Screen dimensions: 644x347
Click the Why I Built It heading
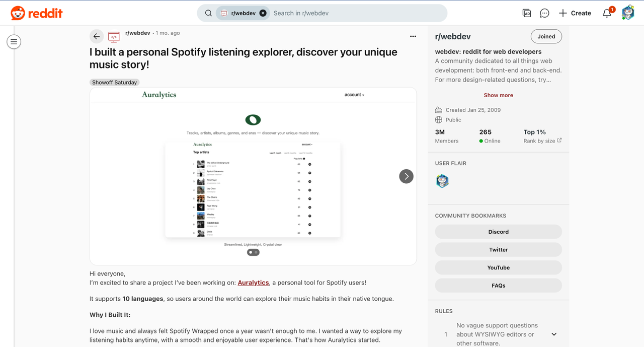[x=110, y=315]
